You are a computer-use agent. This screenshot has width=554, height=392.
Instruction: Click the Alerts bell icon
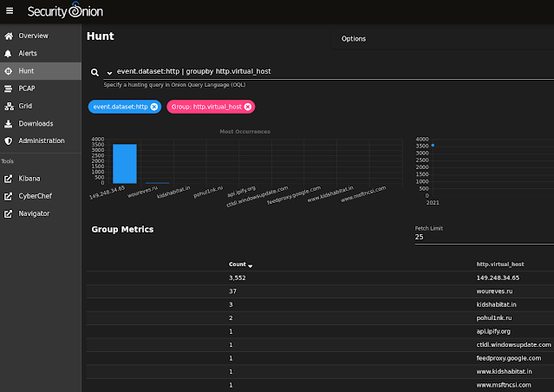click(x=8, y=54)
